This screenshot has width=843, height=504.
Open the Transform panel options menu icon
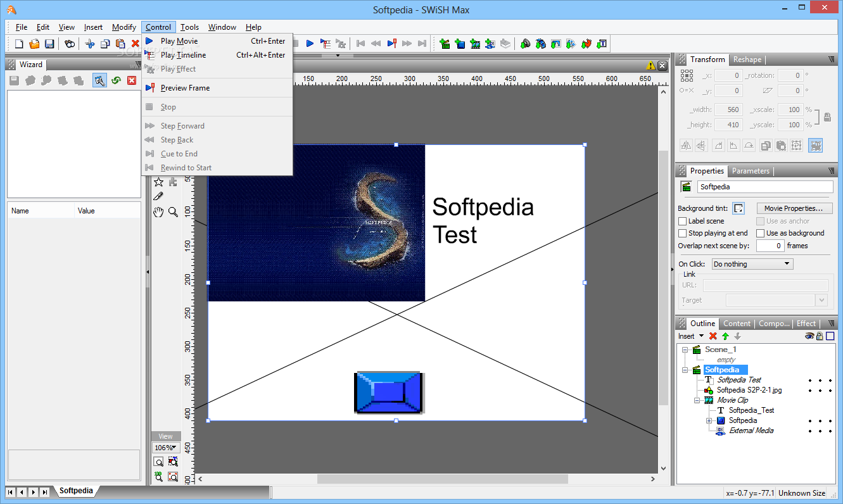tap(831, 60)
